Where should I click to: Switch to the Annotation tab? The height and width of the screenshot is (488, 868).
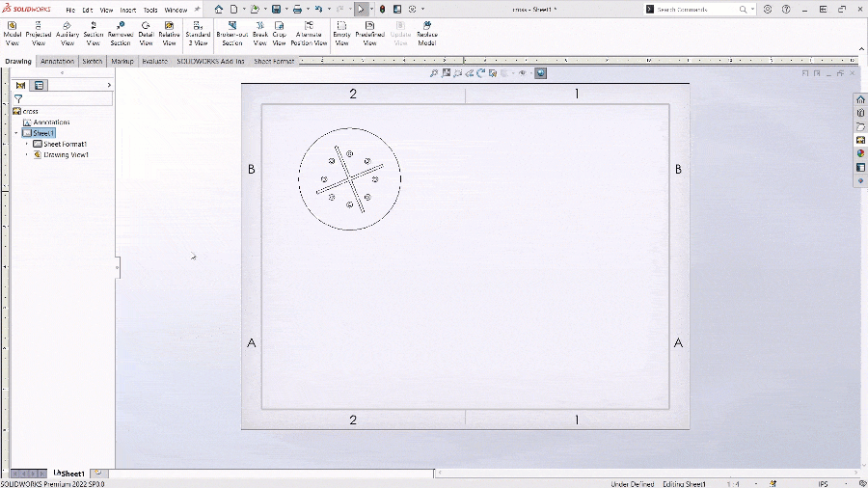pos(57,62)
